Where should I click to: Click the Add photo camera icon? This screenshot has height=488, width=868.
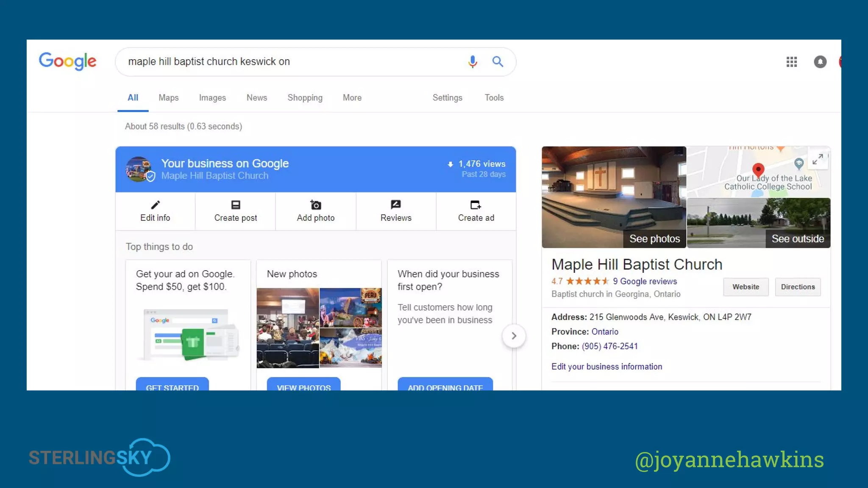coord(316,205)
